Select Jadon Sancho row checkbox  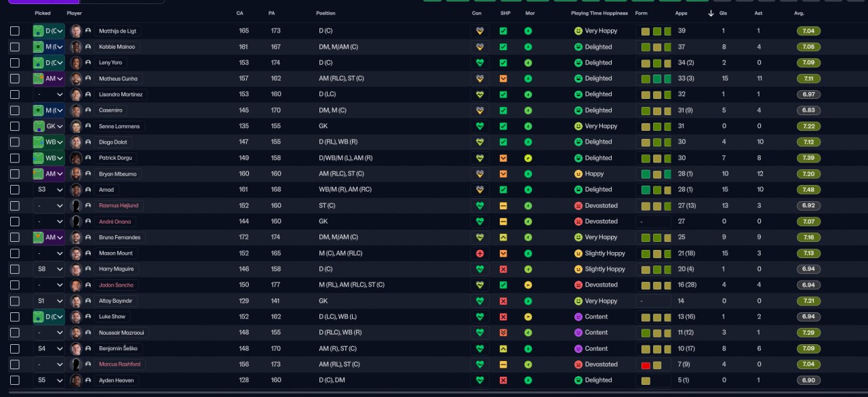(15, 285)
